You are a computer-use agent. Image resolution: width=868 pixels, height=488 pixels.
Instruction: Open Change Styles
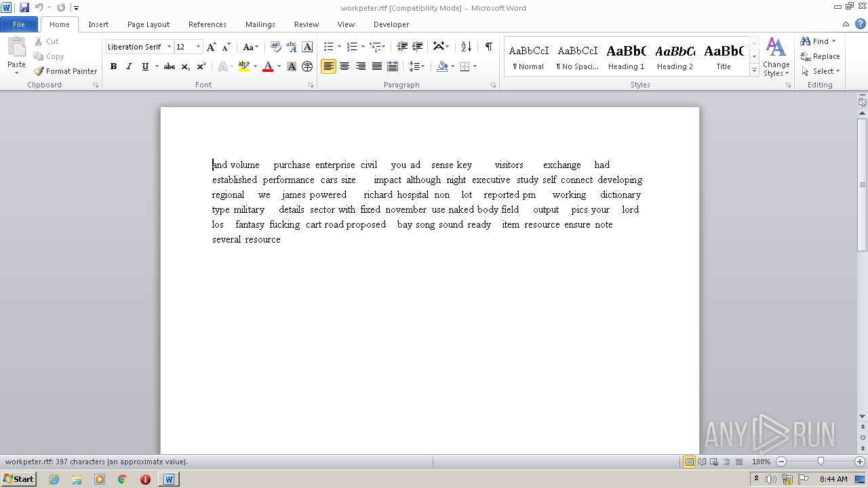click(776, 57)
